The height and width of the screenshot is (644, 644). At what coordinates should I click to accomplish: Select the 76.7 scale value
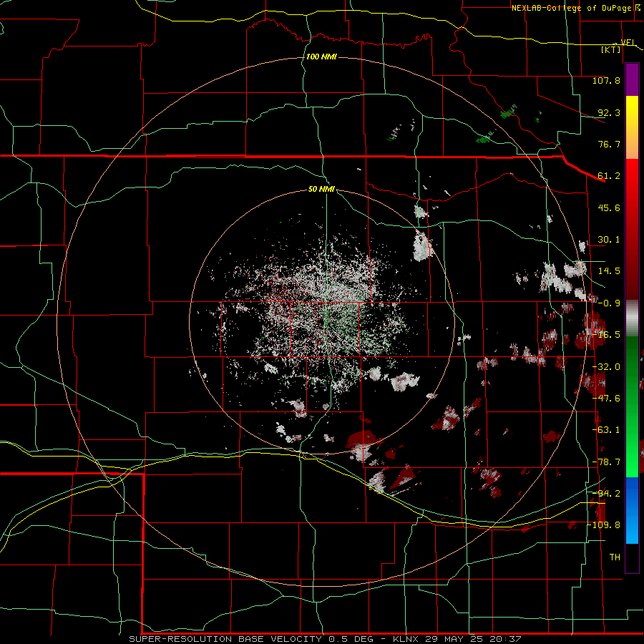(609, 144)
